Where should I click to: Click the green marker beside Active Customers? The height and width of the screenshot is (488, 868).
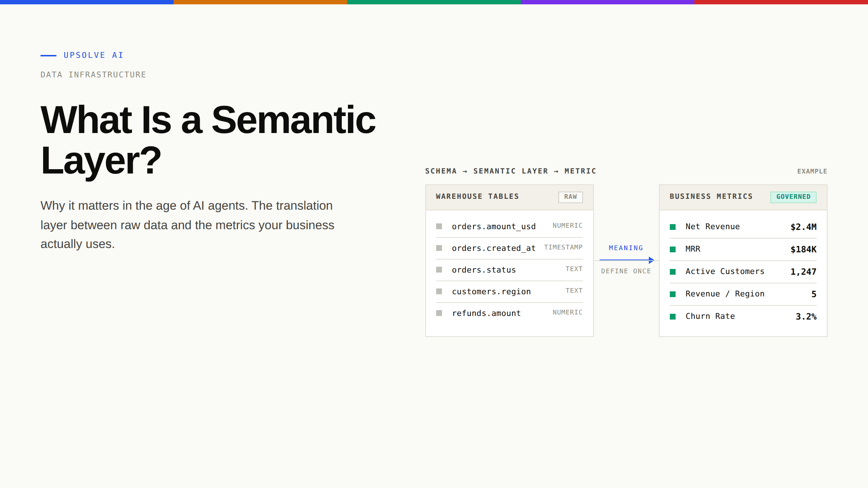tap(673, 272)
